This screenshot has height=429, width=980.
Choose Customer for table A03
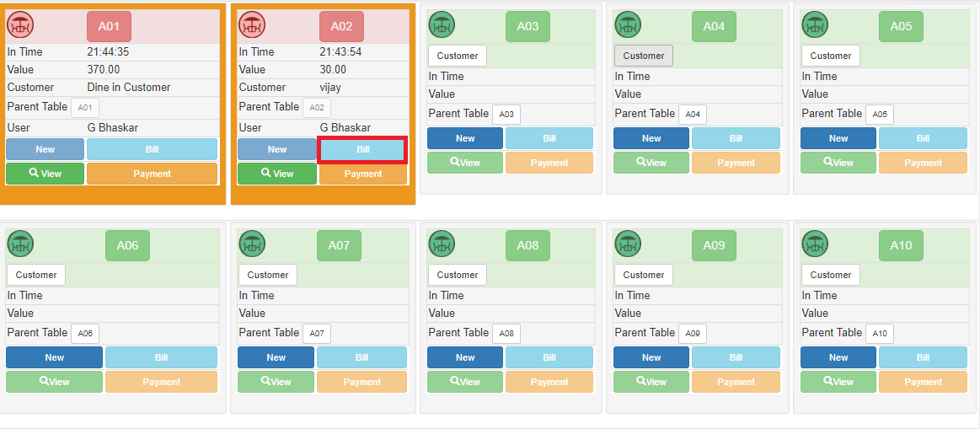(458, 56)
